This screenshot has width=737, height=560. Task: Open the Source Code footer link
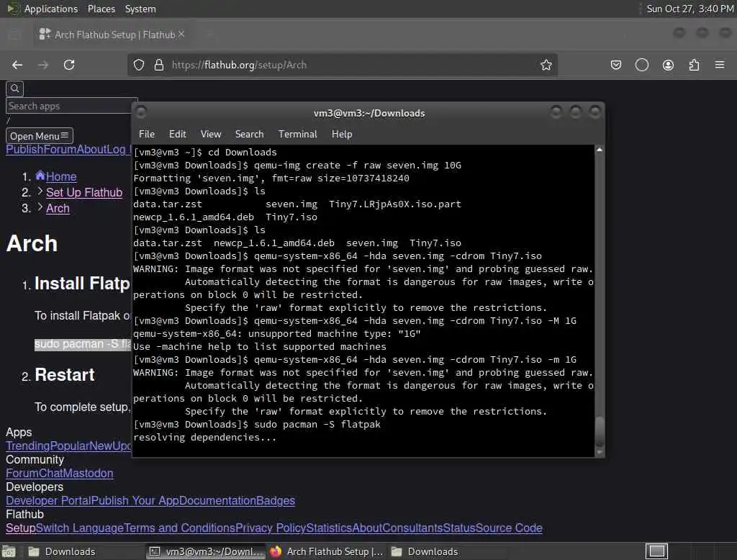point(509,528)
